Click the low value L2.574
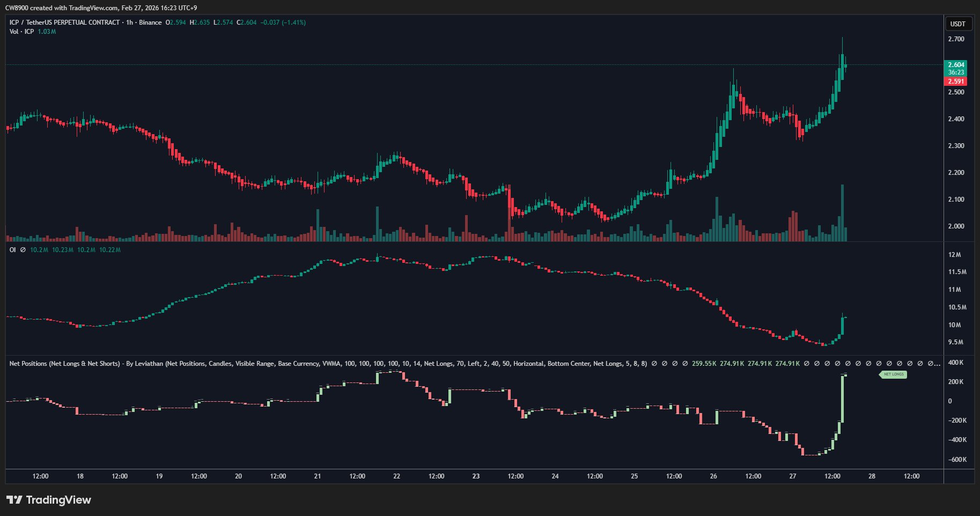Image resolution: width=980 pixels, height=516 pixels. 223,23
